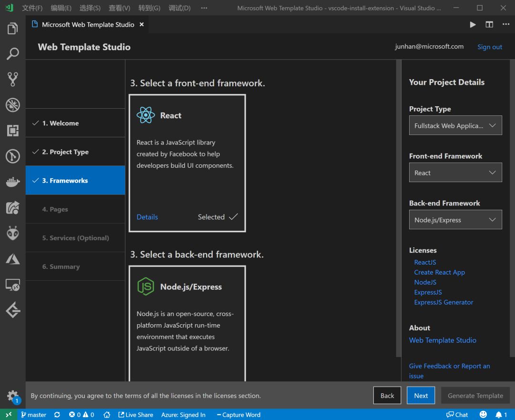Open the 调试(D) menu
This screenshot has width=515, height=420.
coord(179,8)
